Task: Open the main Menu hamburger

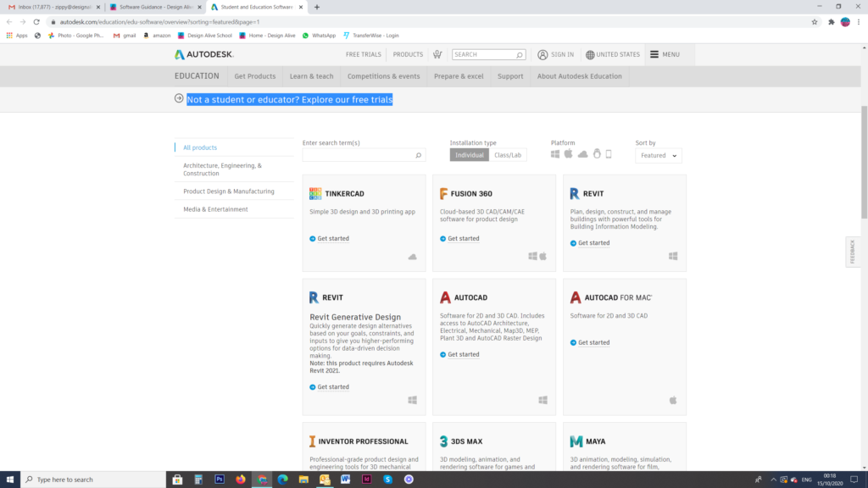Action: click(665, 55)
